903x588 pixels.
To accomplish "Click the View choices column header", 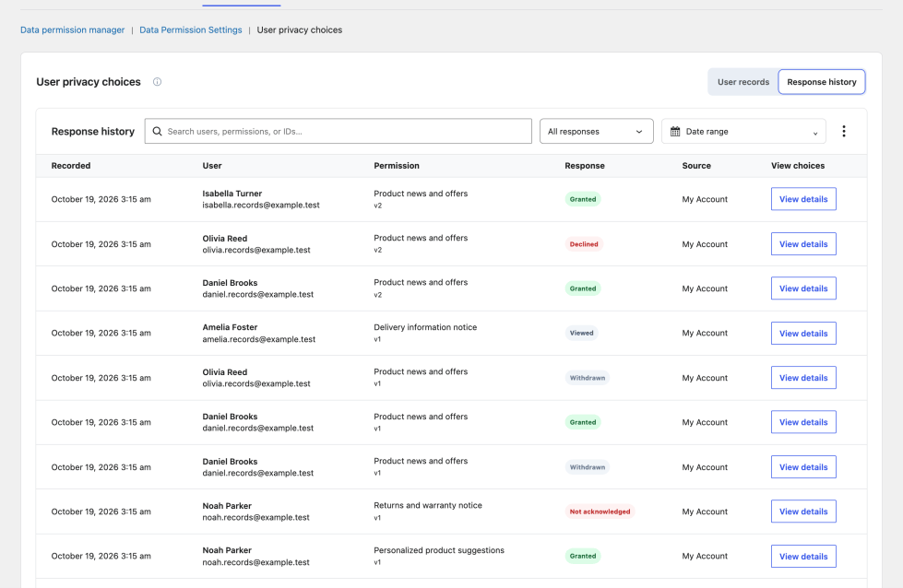I will [798, 166].
